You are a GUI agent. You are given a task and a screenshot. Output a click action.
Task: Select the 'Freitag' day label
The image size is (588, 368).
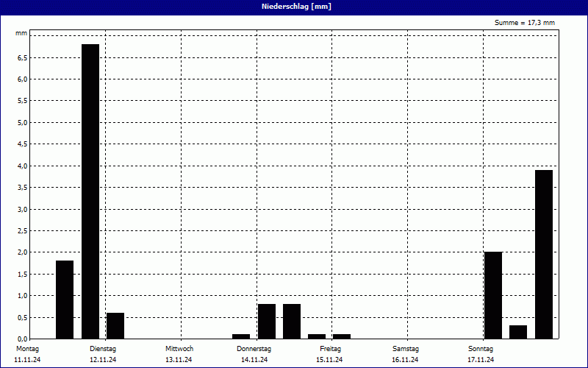[330, 349]
